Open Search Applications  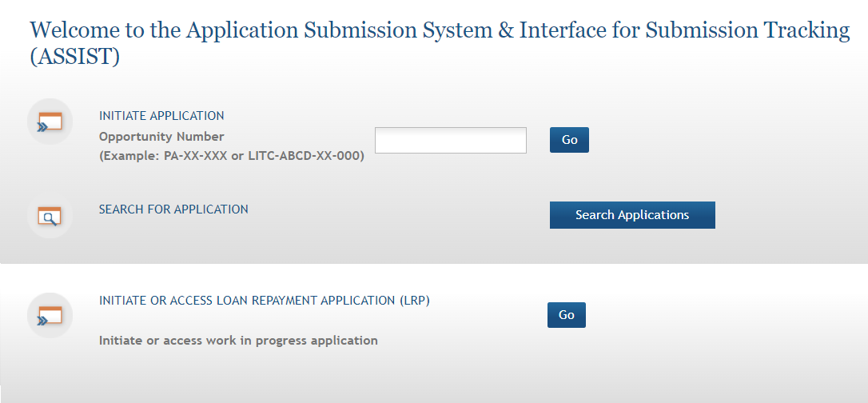[x=632, y=215]
